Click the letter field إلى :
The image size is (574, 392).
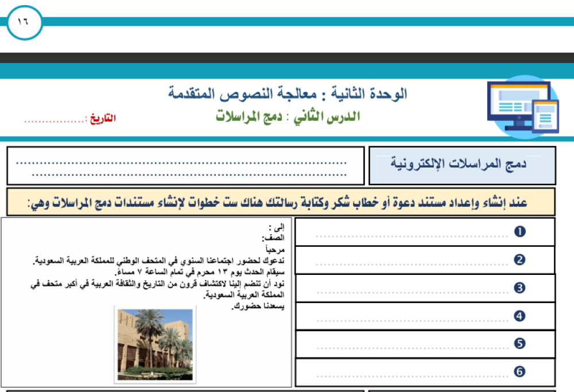pos(277,227)
